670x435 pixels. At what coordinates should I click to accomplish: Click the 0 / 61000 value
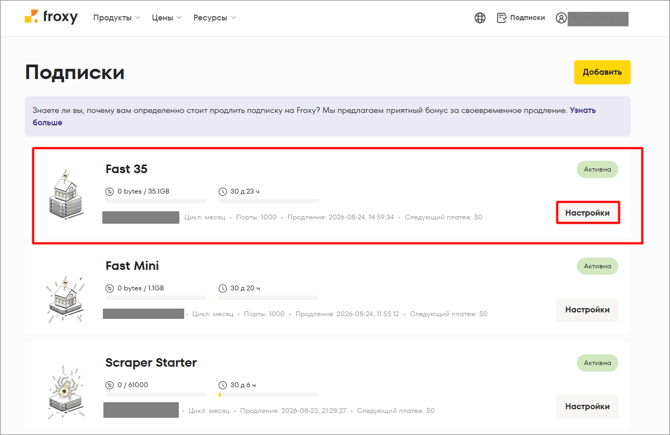pyautogui.click(x=133, y=385)
